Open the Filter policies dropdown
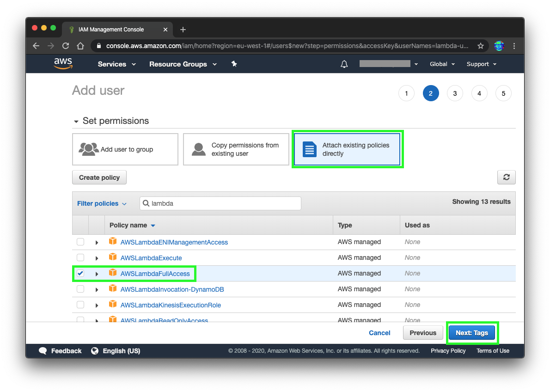The image size is (550, 392). coord(102,203)
